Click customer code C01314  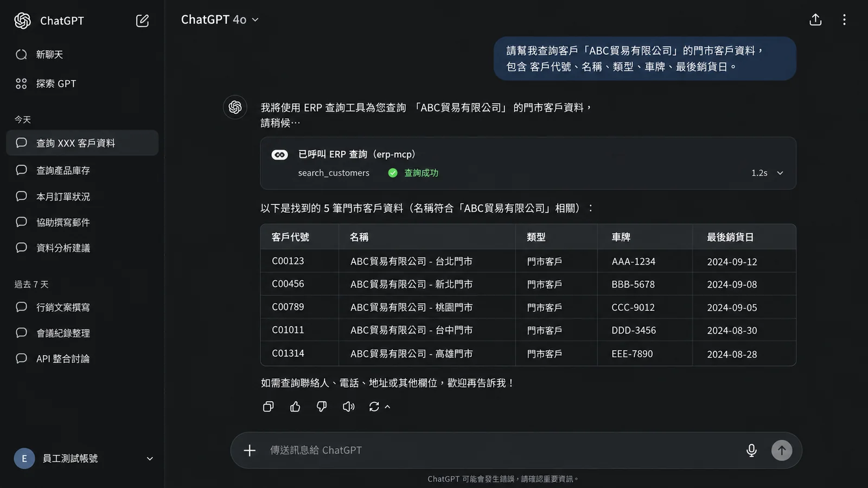point(288,353)
